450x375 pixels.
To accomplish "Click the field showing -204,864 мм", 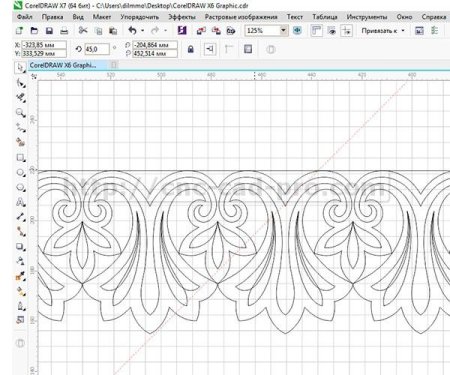I will click(155, 45).
